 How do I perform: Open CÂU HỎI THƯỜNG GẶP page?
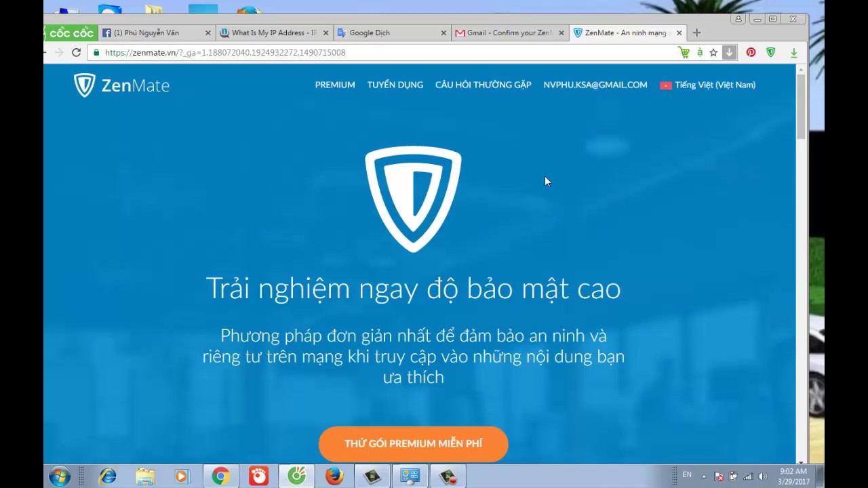(x=484, y=85)
